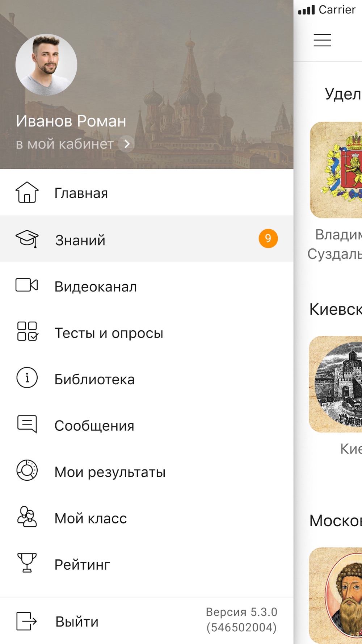Open the 'в мой кабинет' link
The image size is (362, 644).
point(64,144)
